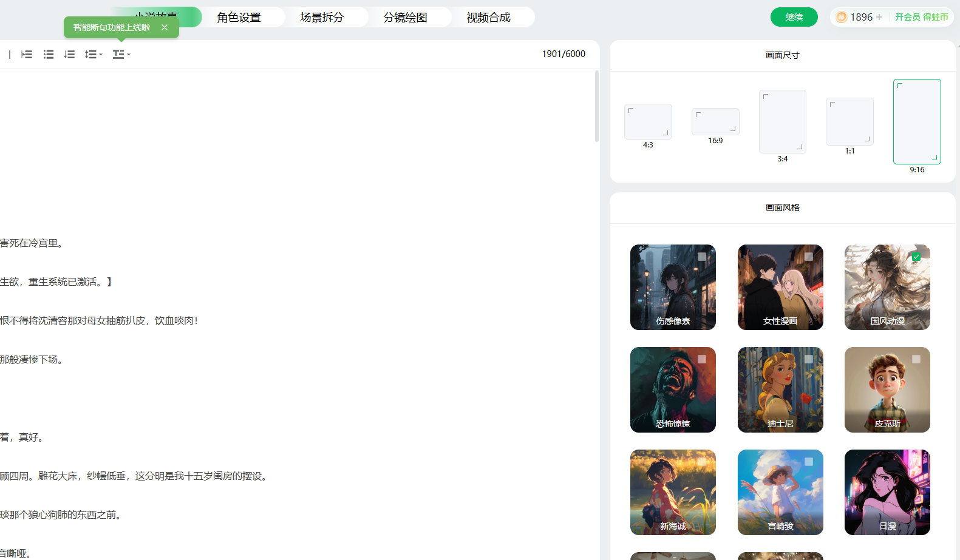Open the 视频合成 tab
Screen dimensions: 960x560
[x=489, y=17]
